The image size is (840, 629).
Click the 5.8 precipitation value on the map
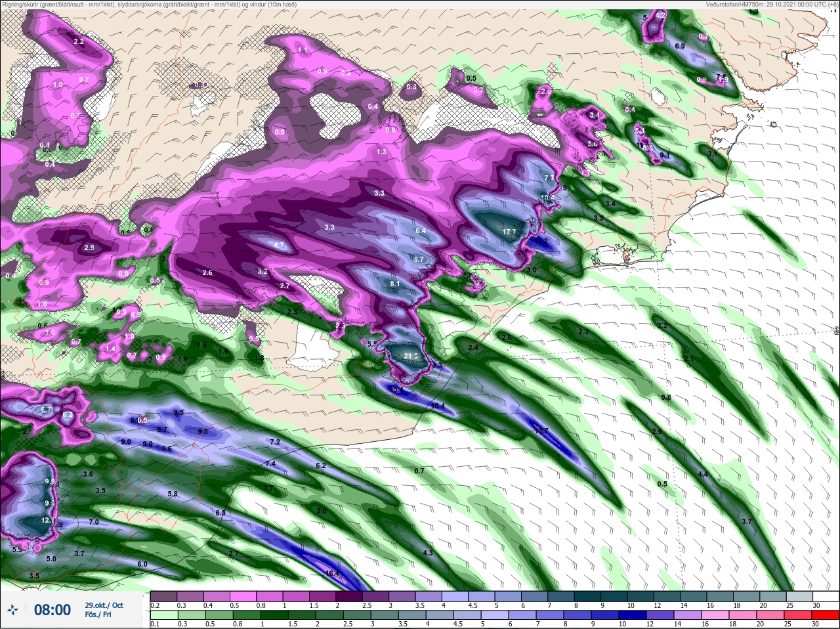click(x=173, y=494)
